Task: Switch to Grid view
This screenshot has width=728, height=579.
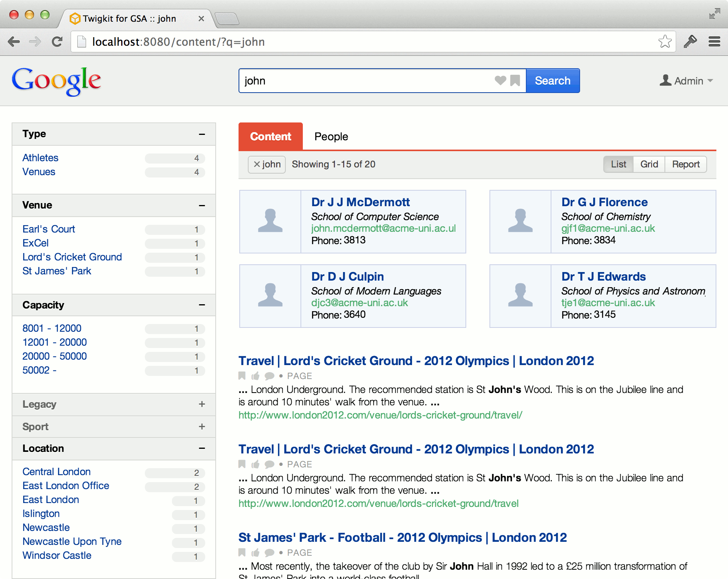Action: click(x=649, y=164)
